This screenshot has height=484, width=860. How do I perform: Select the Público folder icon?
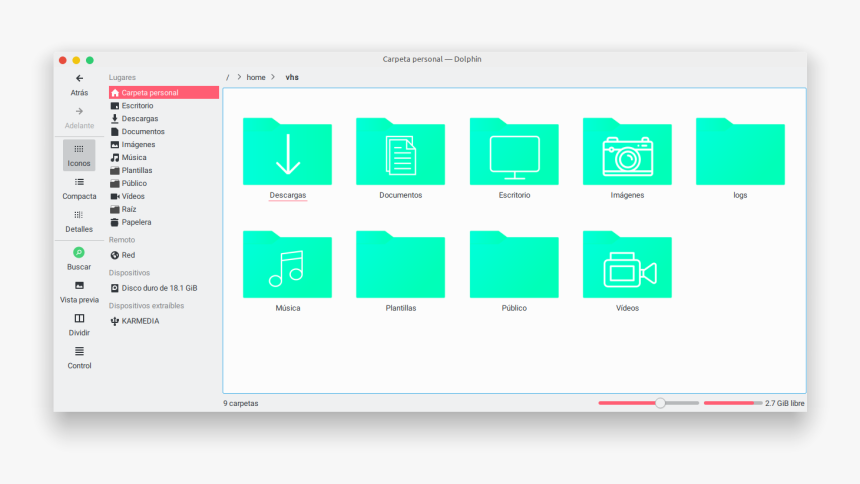coord(514,264)
